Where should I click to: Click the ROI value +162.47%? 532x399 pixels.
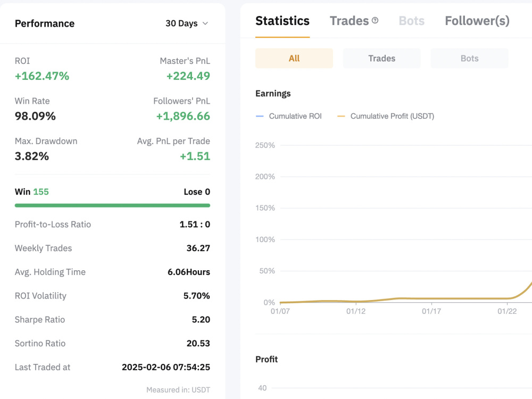(41, 76)
